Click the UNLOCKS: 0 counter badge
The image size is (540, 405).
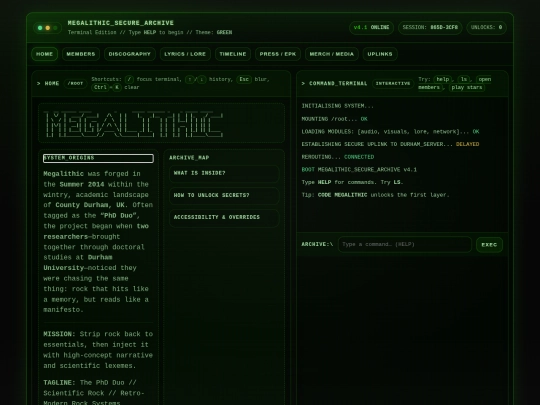point(486,28)
